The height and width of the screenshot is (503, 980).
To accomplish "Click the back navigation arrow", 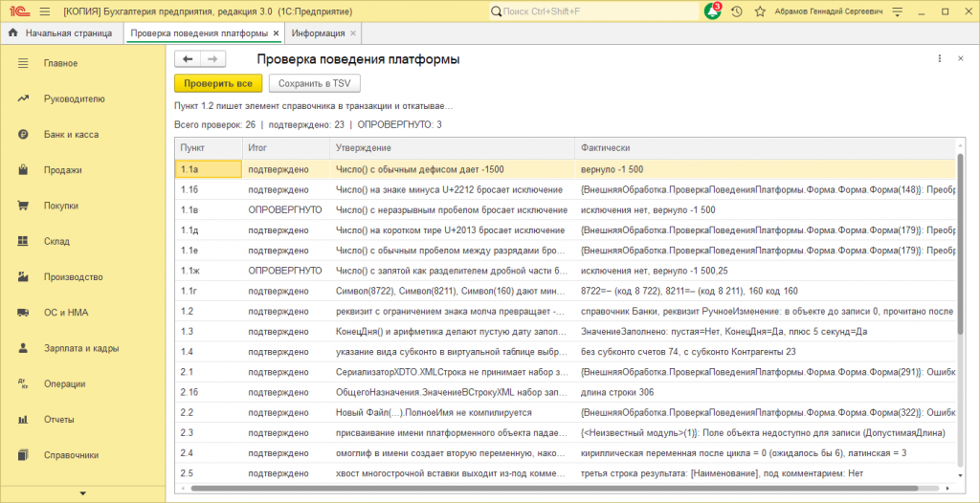I will click(x=188, y=59).
